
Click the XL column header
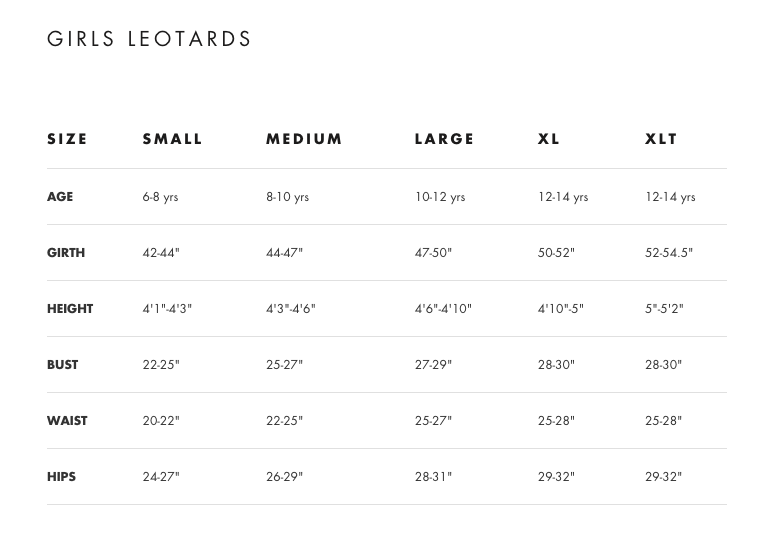coord(549,139)
